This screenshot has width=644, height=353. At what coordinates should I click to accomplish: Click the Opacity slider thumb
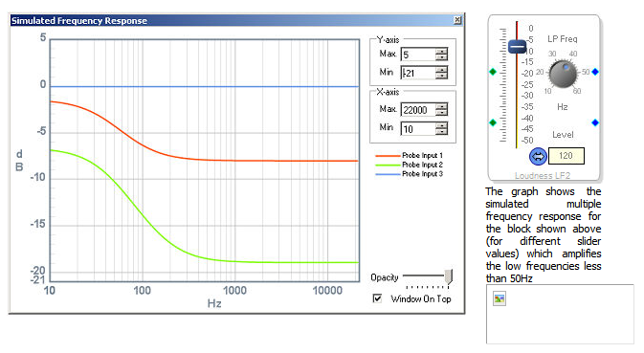tap(449, 276)
